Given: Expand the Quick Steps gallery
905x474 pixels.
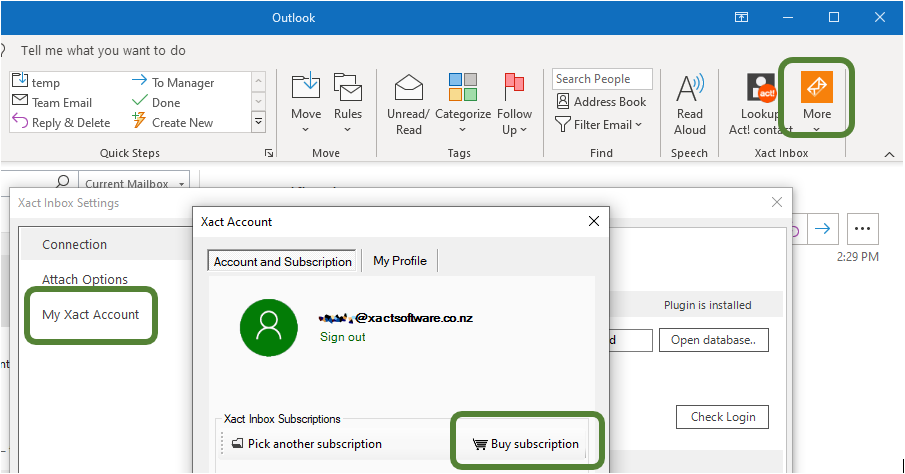Looking at the screenshot, I should pyautogui.click(x=259, y=122).
